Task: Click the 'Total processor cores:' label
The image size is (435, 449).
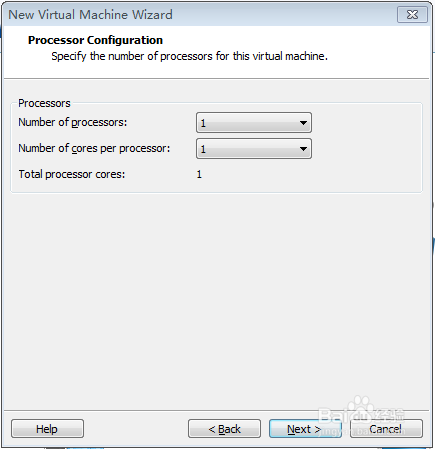Action: 72,174
